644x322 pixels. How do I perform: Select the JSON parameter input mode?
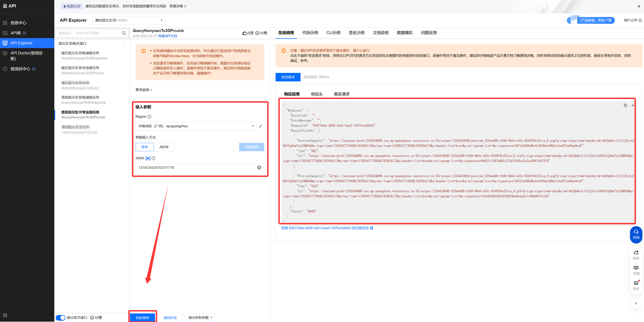point(164,147)
